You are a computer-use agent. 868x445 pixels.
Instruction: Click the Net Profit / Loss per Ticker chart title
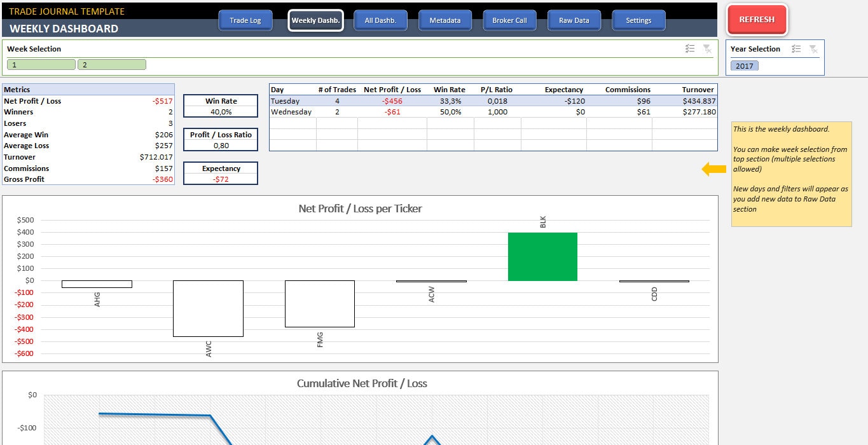pos(361,209)
